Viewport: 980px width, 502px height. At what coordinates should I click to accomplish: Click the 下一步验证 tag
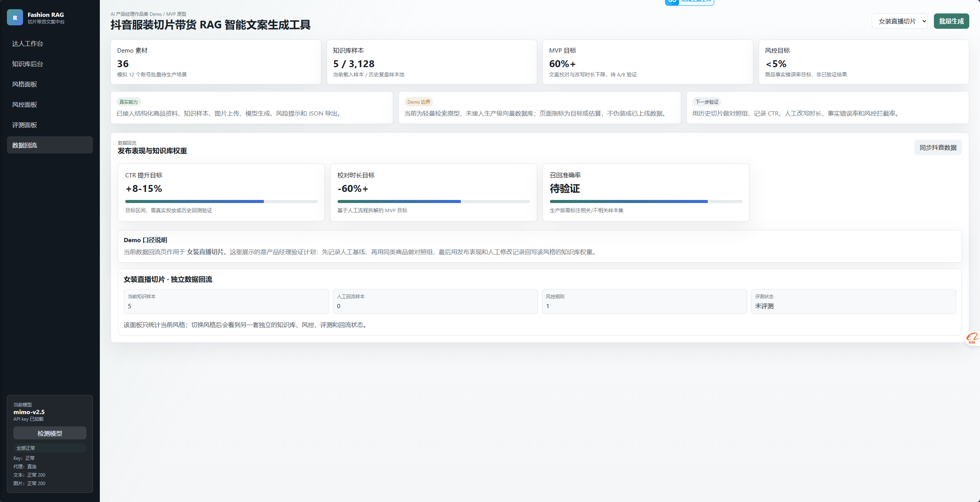click(707, 102)
